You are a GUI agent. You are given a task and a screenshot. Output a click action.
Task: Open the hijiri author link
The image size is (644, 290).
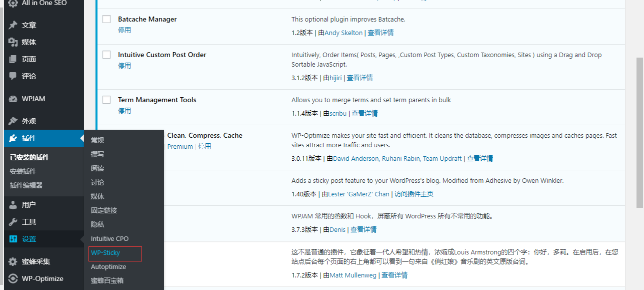click(x=336, y=78)
